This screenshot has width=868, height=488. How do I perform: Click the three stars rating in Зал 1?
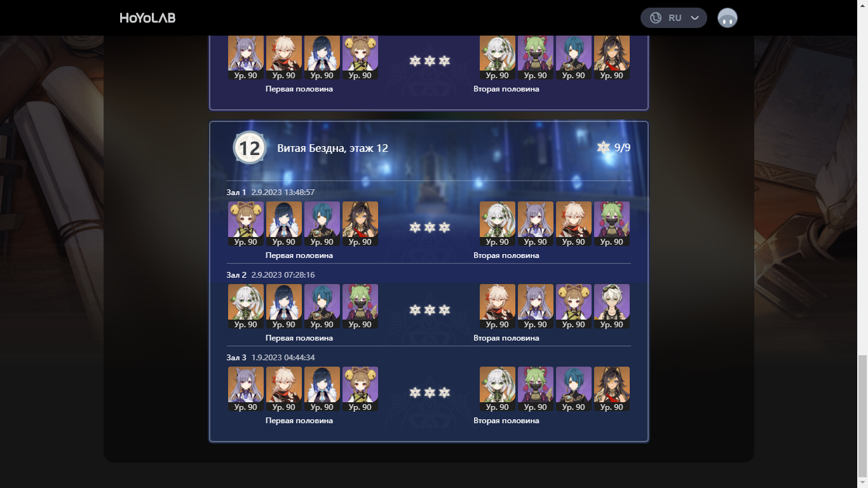(430, 227)
